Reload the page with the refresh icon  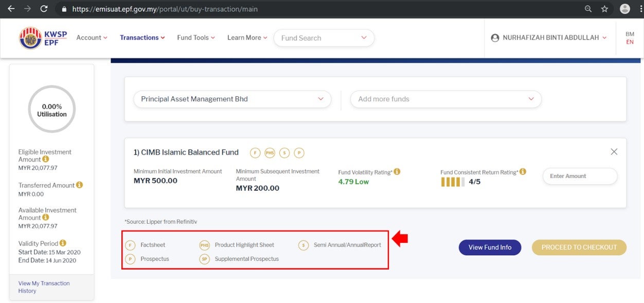(x=44, y=9)
